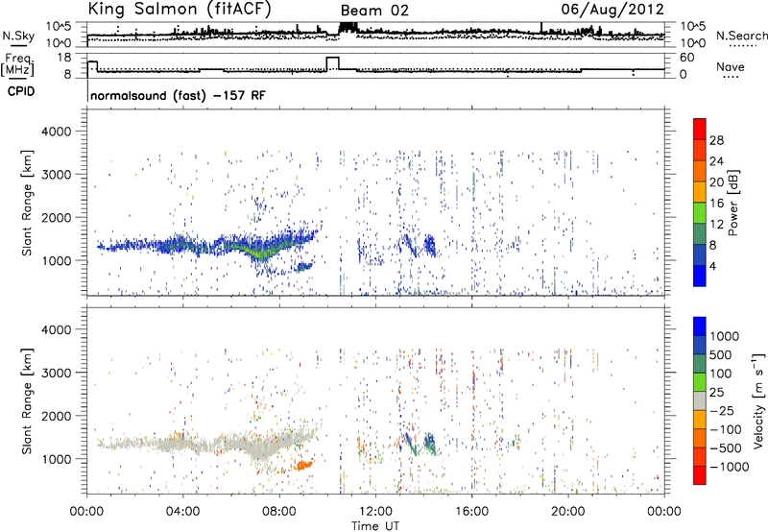Click the 'CPID' label
Image resolution: width=768 pixels, height=532 pixels.
(x=21, y=91)
